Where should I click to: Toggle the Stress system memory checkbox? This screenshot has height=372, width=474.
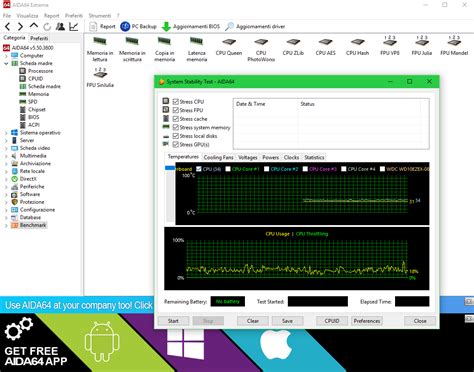(176, 127)
